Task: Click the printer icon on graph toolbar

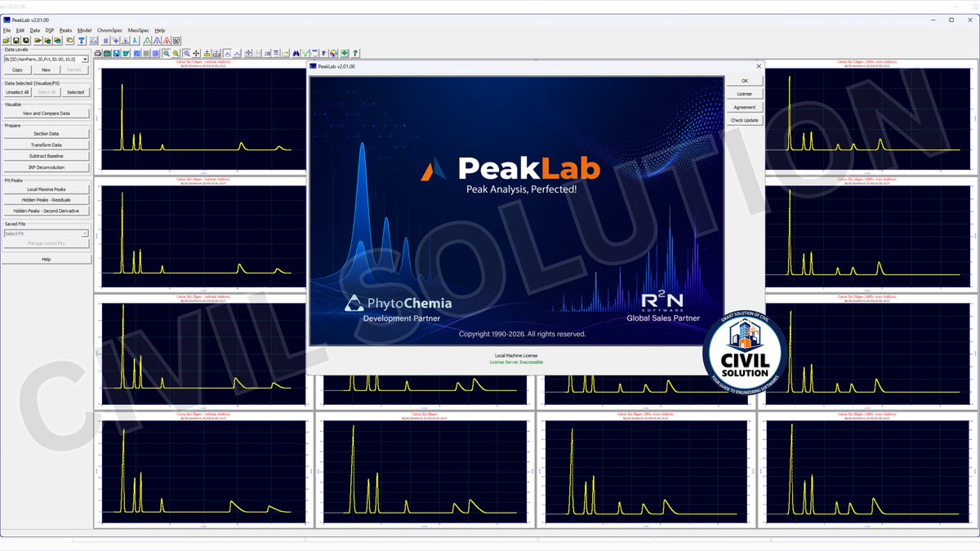Action: click(98, 54)
